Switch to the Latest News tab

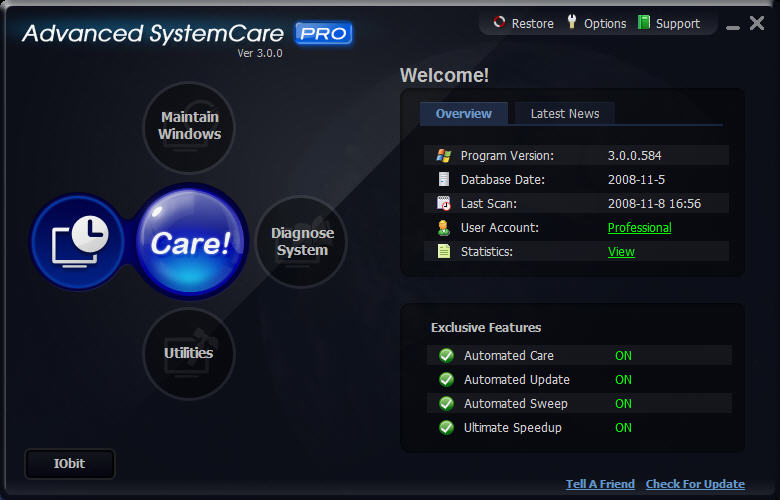pyautogui.click(x=565, y=113)
